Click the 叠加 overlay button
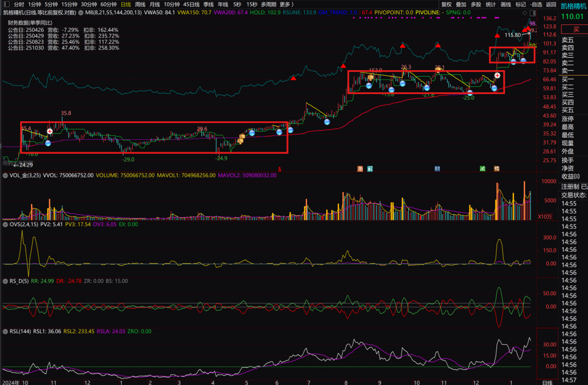 click(461, 4)
